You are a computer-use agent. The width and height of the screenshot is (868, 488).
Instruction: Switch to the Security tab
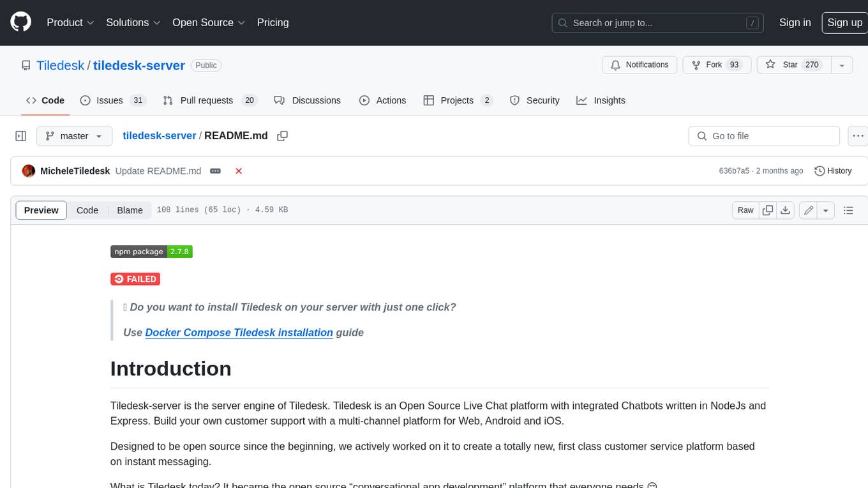(535, 100)
